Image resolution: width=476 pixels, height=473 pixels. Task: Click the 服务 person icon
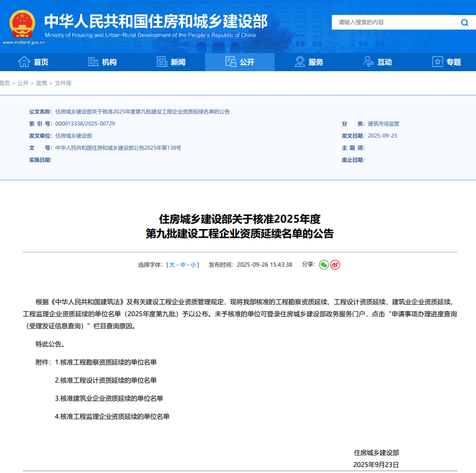[300, 62]
